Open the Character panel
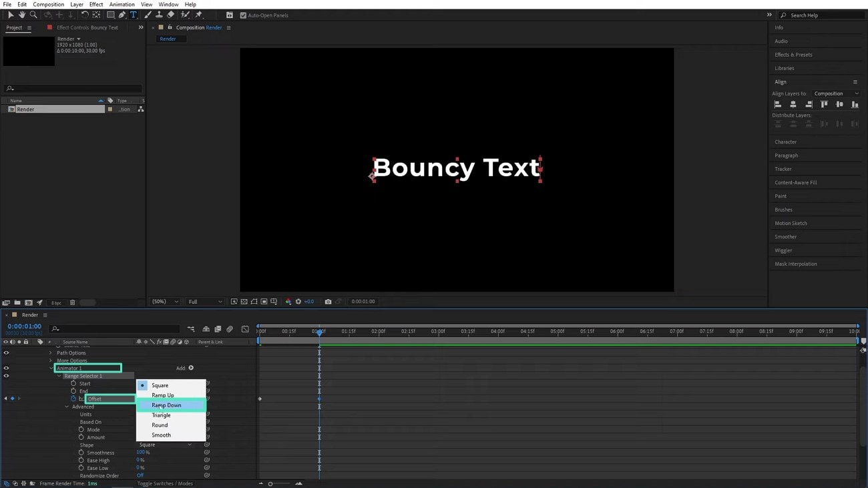 click(785, 142)
